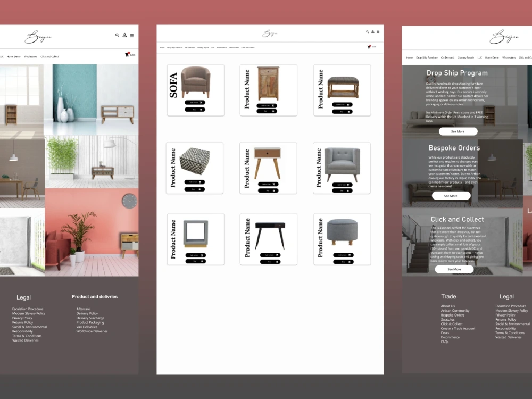Open the FAQs link in Trade section
The height and width of the screenshot is (399, 532).
coord(446,342)
